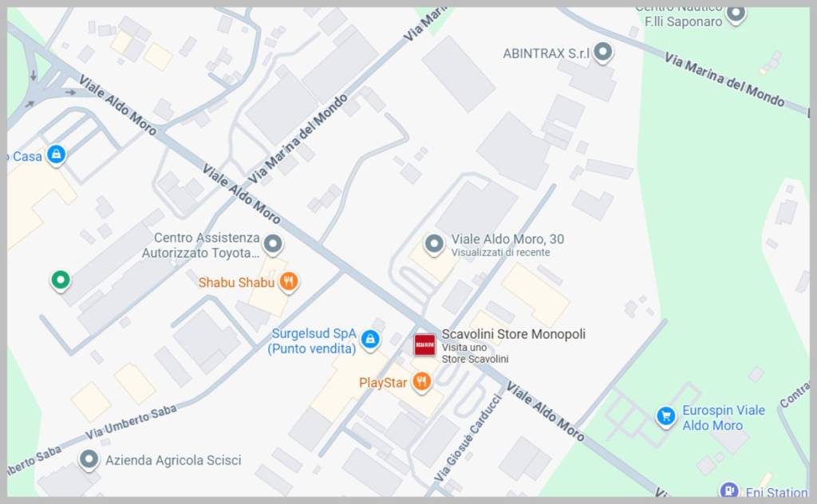Select the Shabu Shabu text label
This screenshot has height=504, width=817.
236,282
